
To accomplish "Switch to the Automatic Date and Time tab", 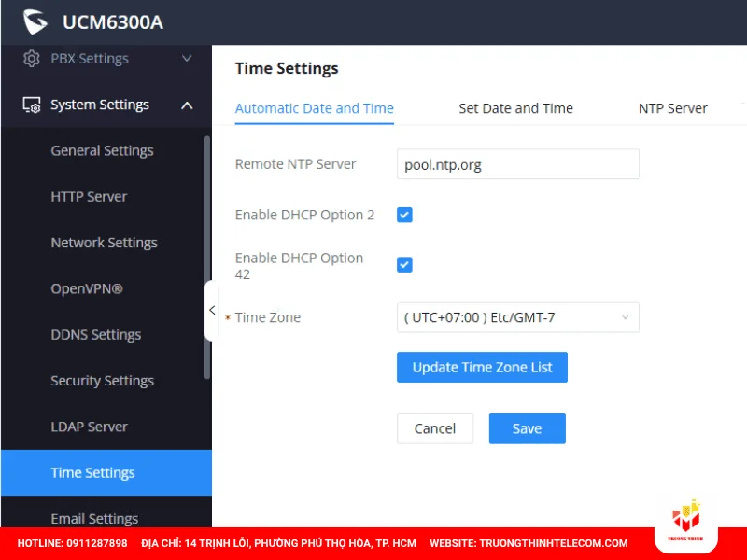I will 315,108.
